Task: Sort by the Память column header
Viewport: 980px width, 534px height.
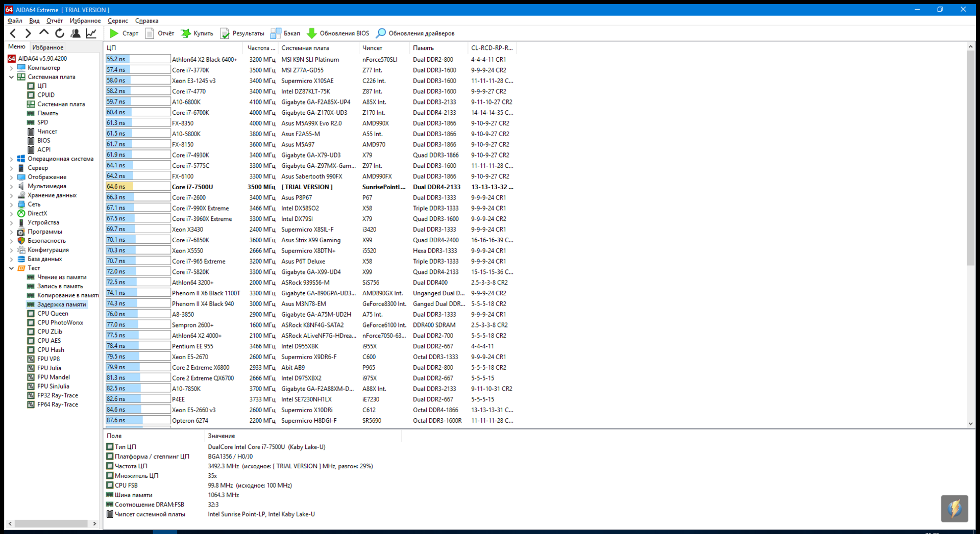Action: [x=438, y=48]
